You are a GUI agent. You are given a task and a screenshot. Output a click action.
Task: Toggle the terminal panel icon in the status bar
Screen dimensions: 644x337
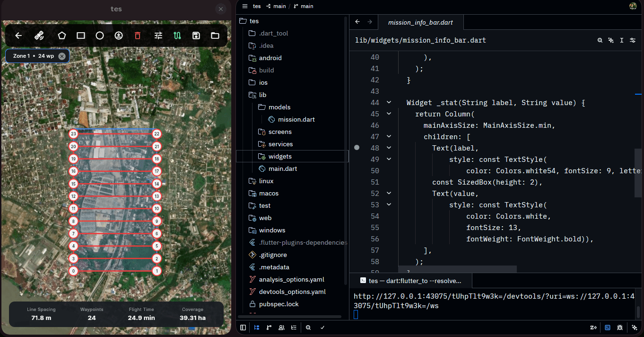(x=608, y=327)
